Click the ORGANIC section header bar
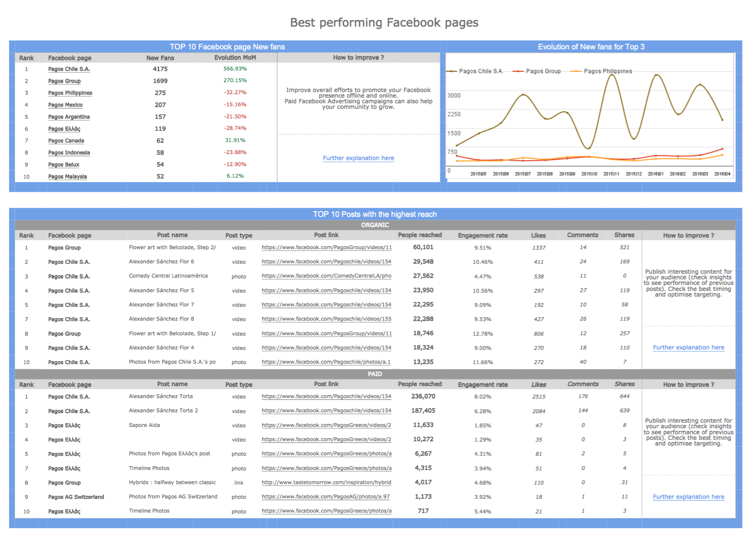Image resolution: width=756 pixels, height=538 pixels. [375, 225]
